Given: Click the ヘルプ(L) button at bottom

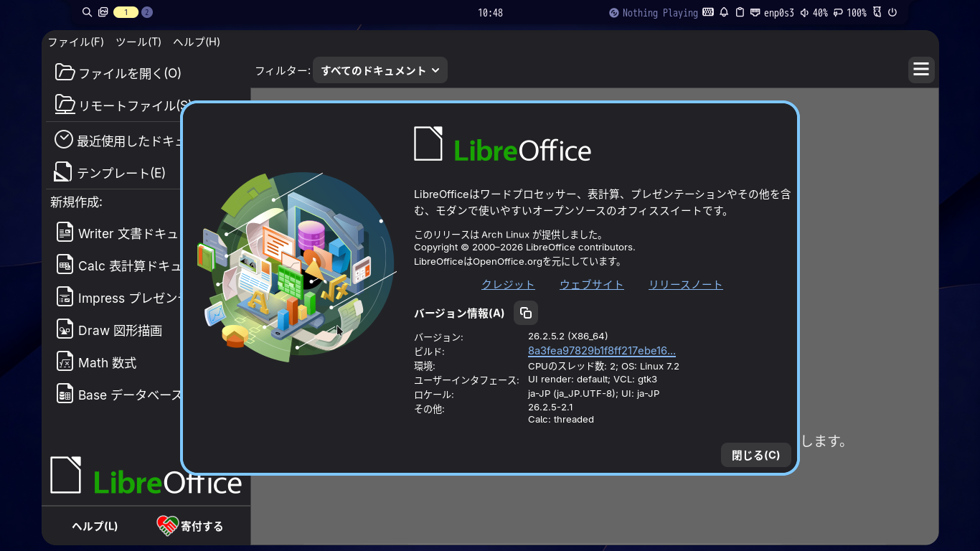Looking at the screenshot, I should tap(95, 526).
